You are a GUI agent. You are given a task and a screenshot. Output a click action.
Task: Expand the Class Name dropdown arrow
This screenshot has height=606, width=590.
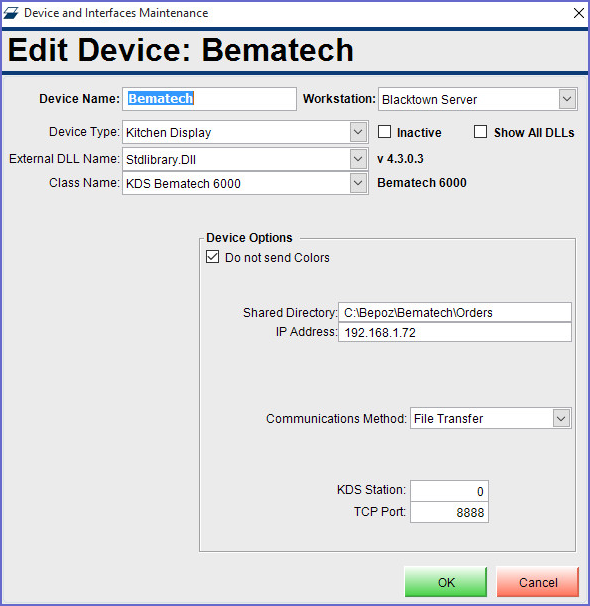358,183
